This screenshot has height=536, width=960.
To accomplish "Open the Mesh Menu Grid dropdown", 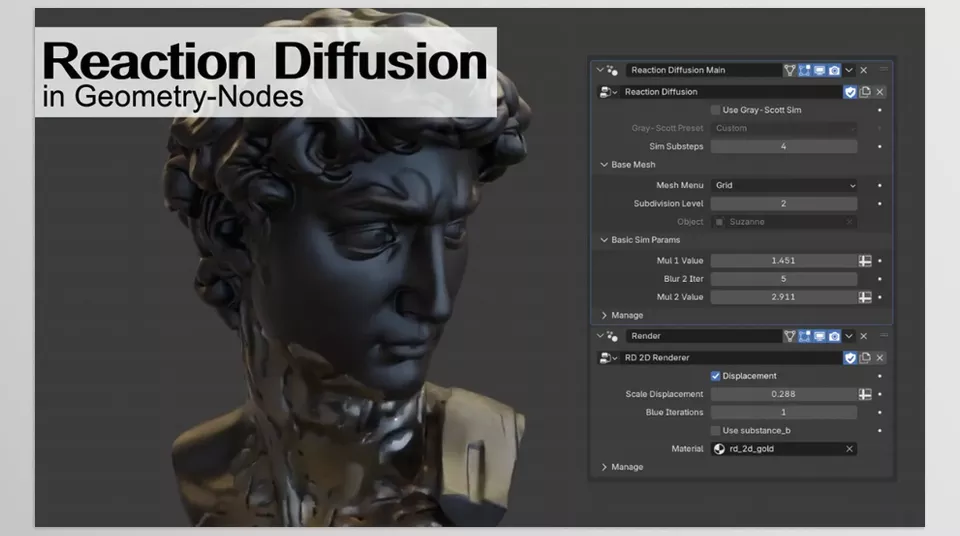I will click(784, 185).
